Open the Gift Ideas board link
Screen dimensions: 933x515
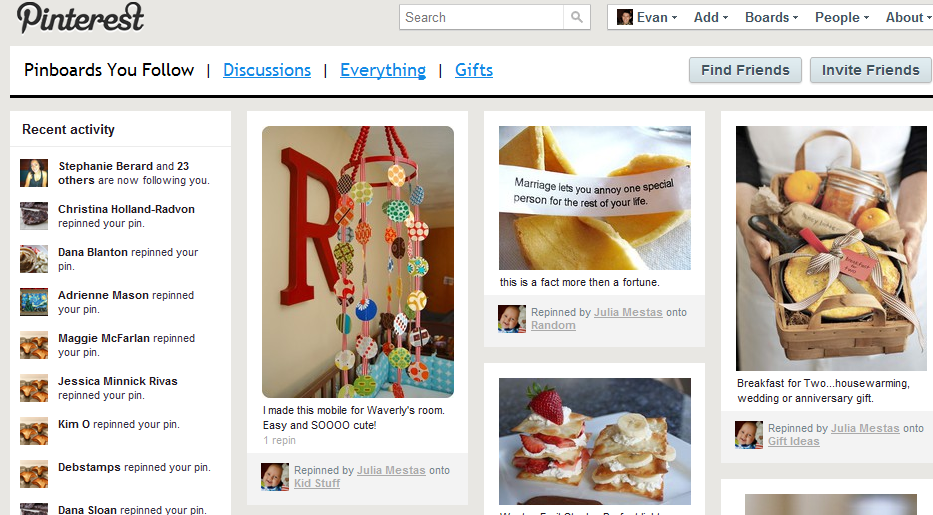(793, 441)
